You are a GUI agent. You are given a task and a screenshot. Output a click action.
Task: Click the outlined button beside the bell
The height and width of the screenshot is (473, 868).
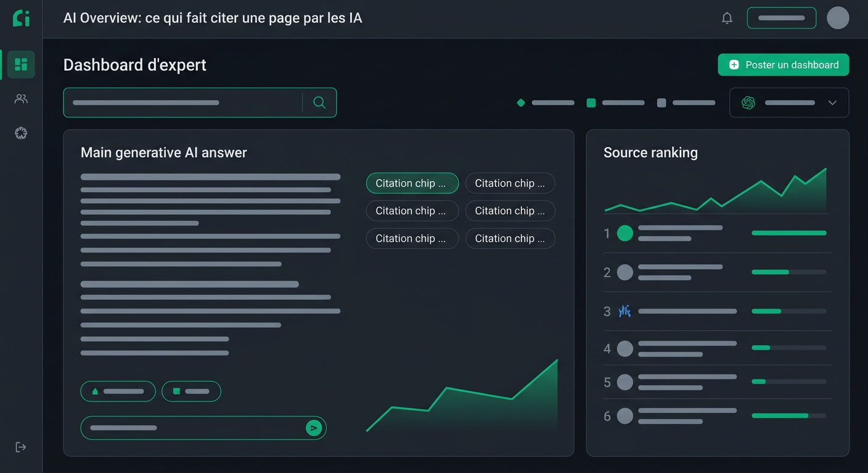(782, 18)
